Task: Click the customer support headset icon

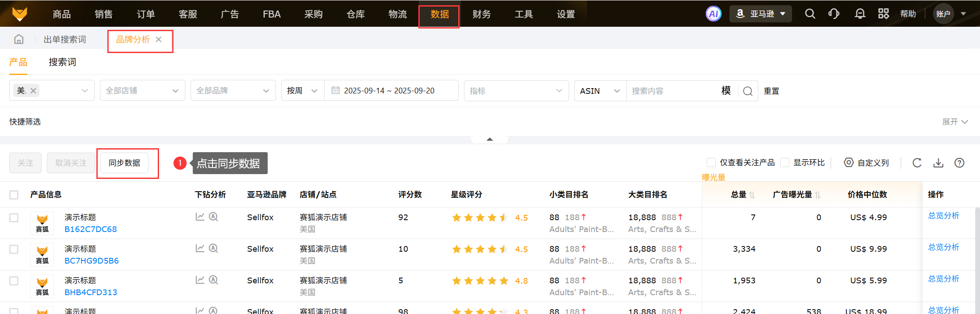Action: 834,14
